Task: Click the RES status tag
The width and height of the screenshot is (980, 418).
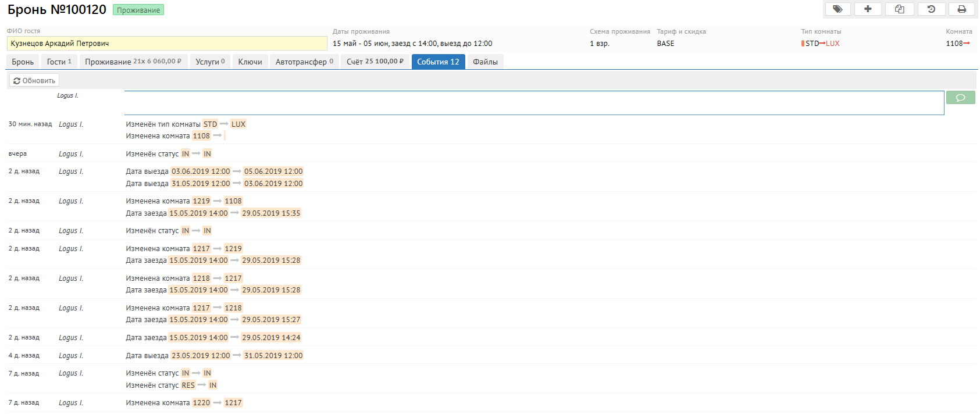Action: [188, 385]
